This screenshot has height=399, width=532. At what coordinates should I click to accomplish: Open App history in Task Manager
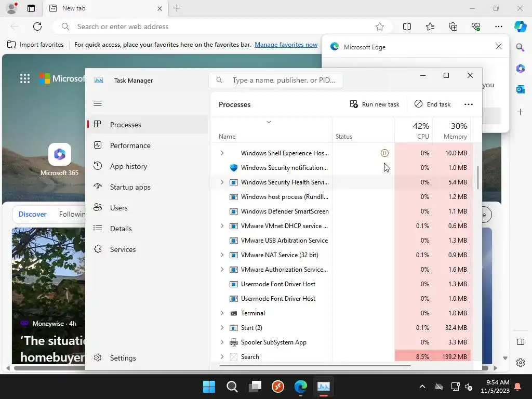click(x=148, y=166)
